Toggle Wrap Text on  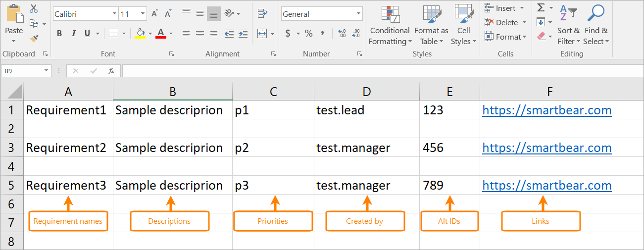pyautogui.click(x=262, y=13)
